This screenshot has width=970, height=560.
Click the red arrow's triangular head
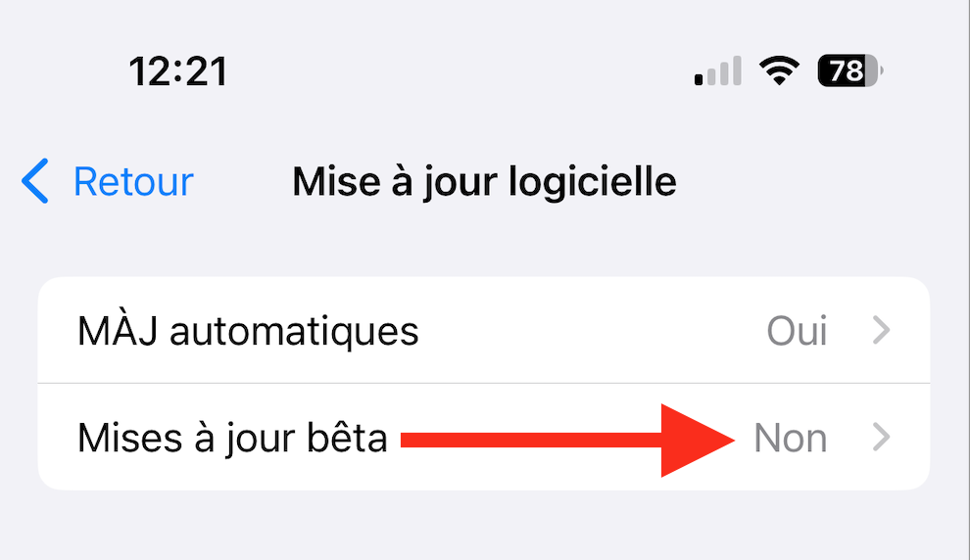[x=698, y=439]
